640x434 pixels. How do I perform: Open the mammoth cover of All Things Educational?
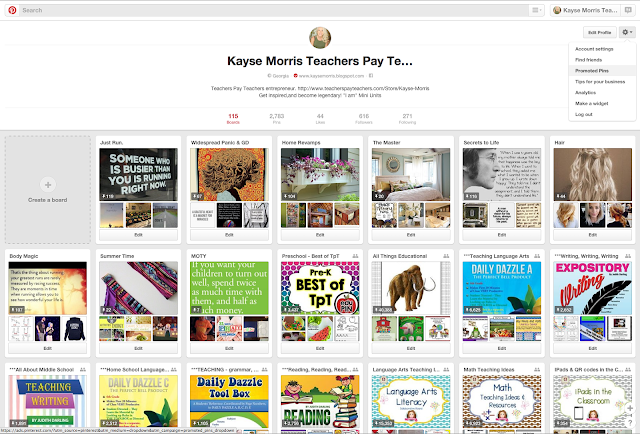click(411, 288)
